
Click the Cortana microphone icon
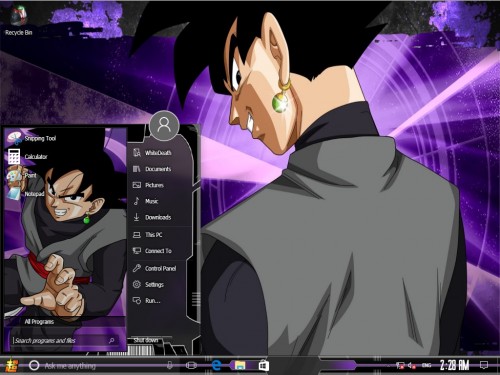pos(170,366)
